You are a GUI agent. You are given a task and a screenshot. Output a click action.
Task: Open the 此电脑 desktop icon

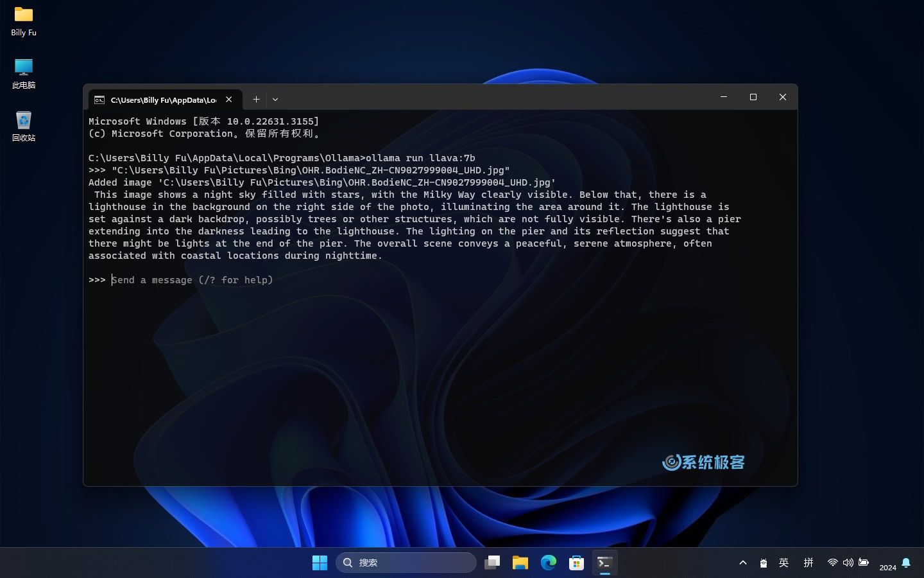click(24, 74)
